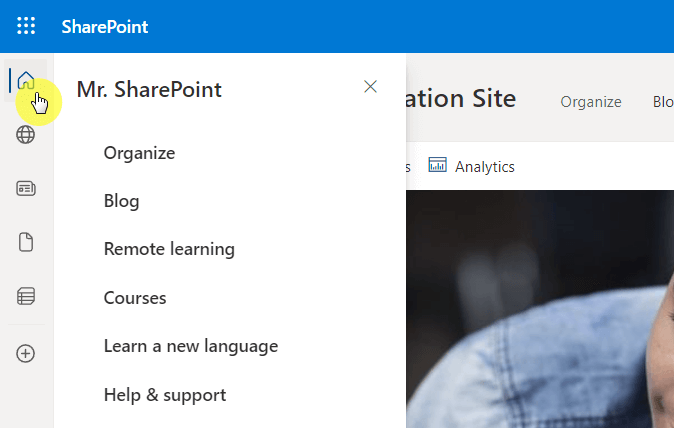The image size is (674, 428).
Task: Click the Mr. SharePoint panel heading
Action: click(149, 89)
